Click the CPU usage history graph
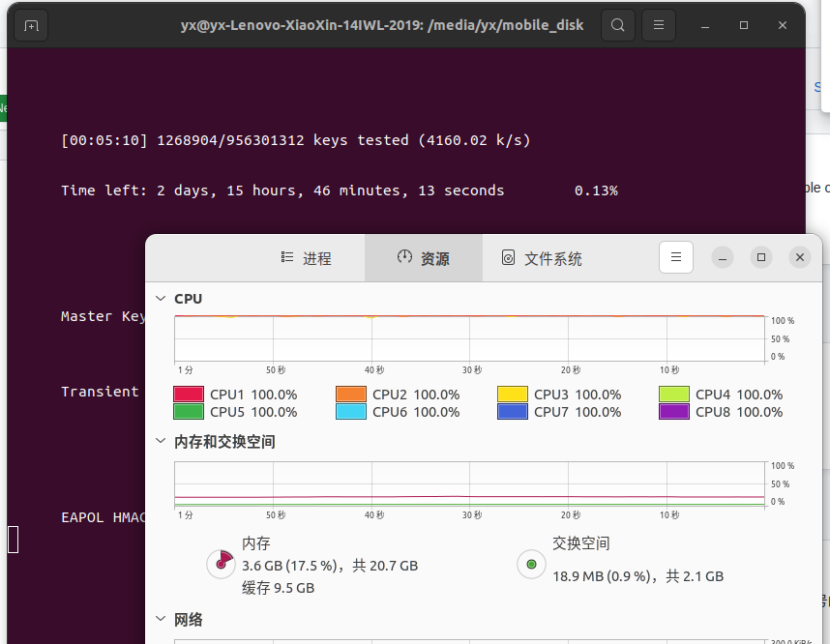 point(470,338)
